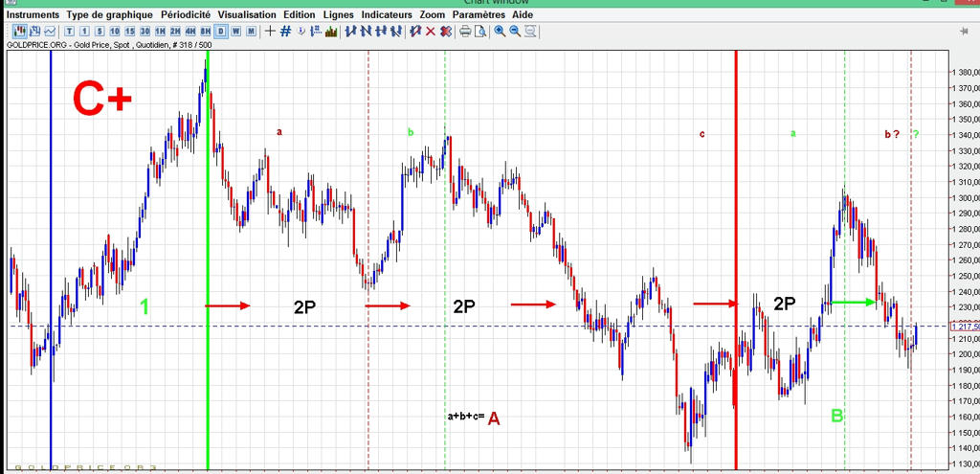Click the Aide menu item
The width and height of the screenshot is (980, 474).
tap(523, 15)
